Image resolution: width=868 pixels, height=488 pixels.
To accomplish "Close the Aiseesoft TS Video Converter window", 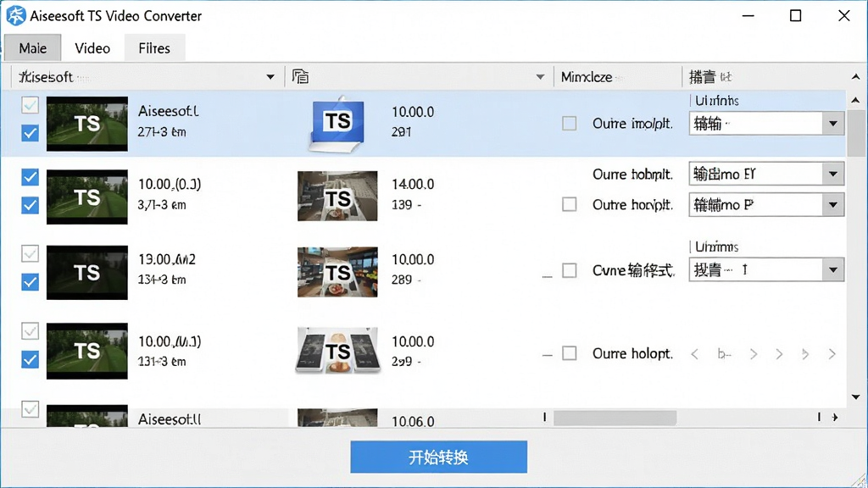I will pos(843,15).
